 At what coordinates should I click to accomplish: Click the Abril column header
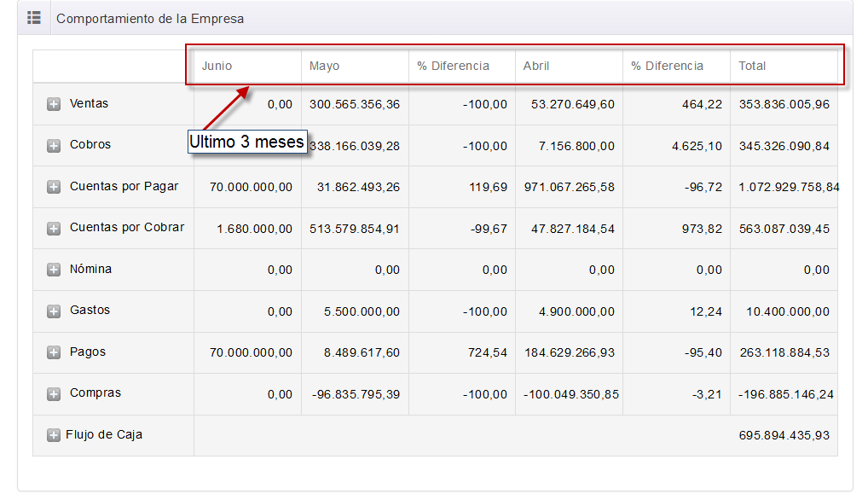point(536,66)
